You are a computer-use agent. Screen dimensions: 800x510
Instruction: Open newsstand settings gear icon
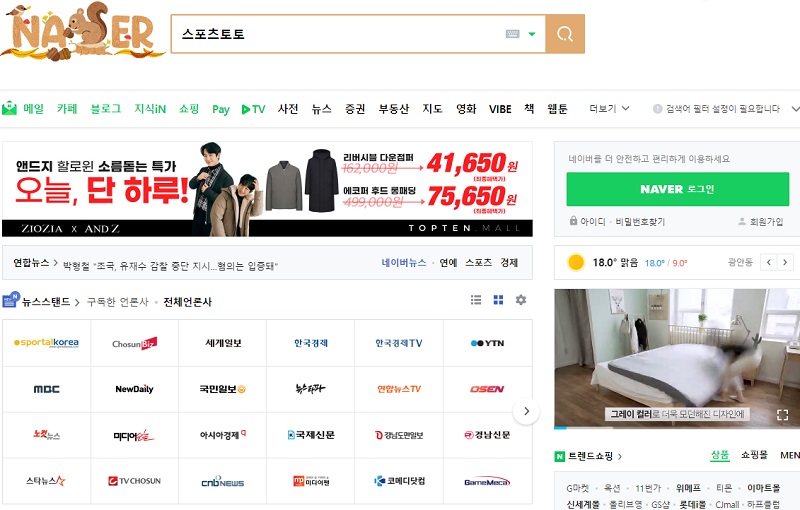[520, 300]
